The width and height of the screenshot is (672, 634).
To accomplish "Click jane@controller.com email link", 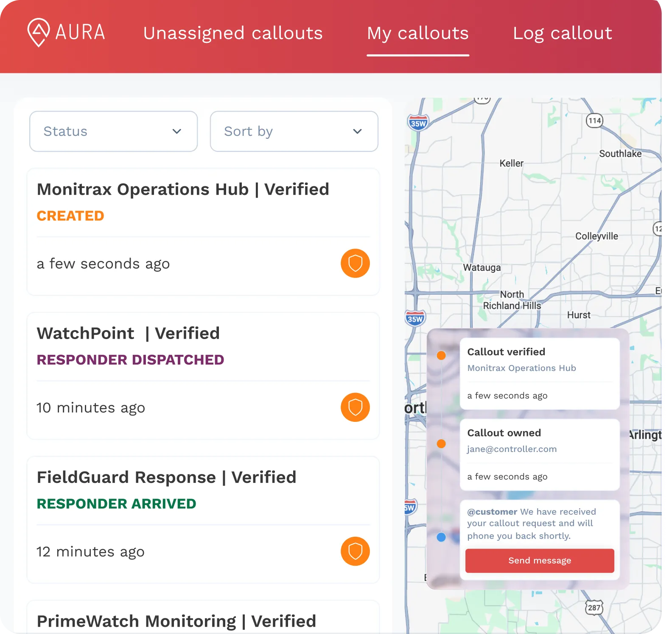I will coord(512,449).
